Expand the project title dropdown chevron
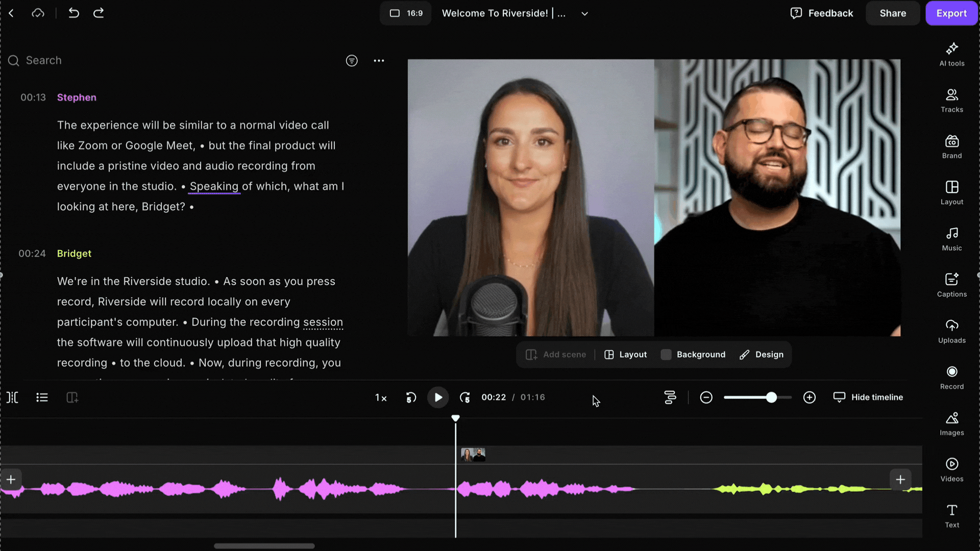The height and width of the screenshot is (551, 980). tap(584, 14)
